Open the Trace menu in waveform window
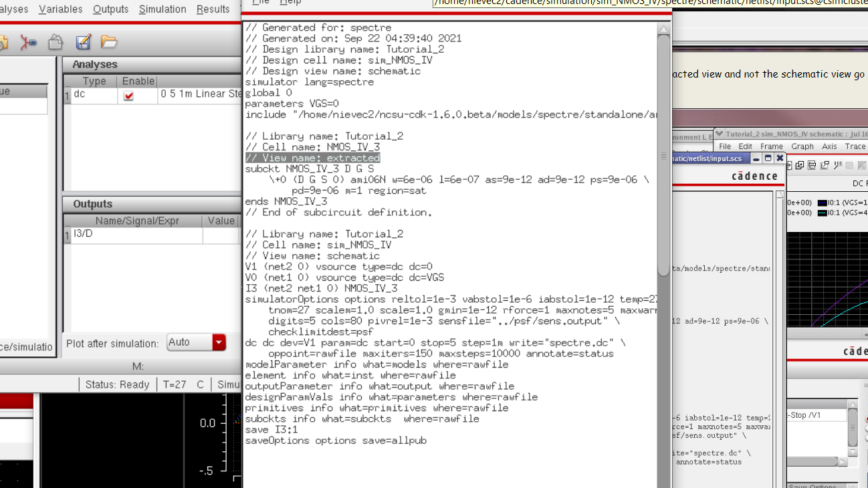868x488 pixels. click(x=855, y=146)
